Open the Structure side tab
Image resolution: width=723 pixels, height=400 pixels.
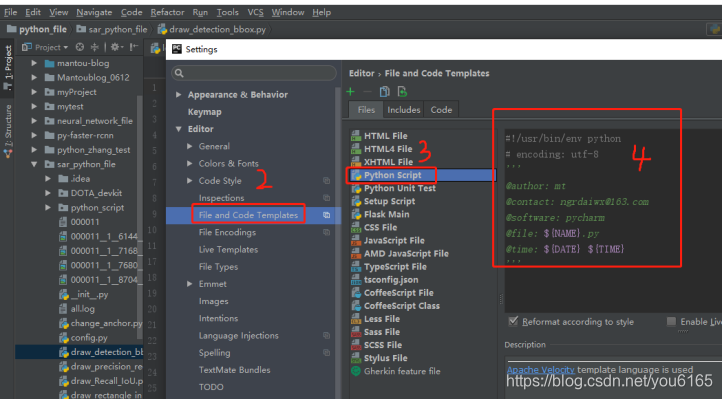[8, 131]
